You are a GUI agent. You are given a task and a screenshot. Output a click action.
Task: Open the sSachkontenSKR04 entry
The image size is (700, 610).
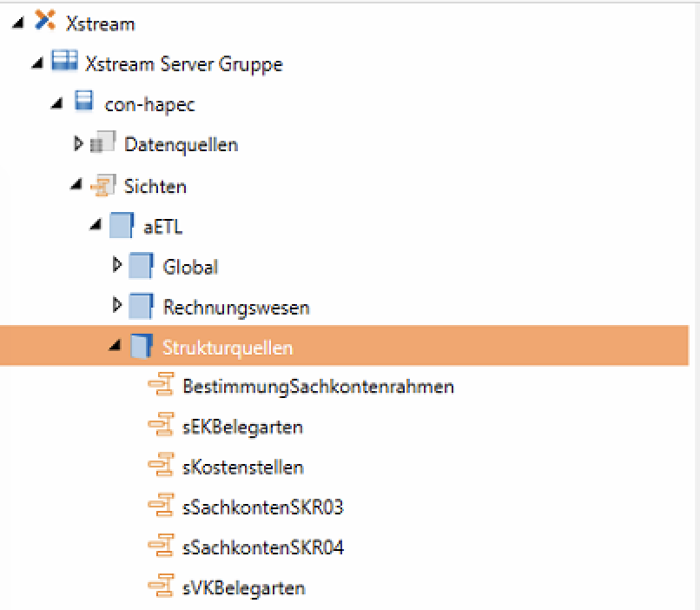coord(257,547)
